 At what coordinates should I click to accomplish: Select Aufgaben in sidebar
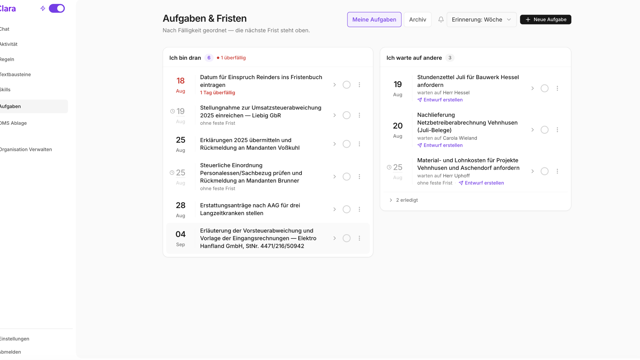(x=34, y=106)
